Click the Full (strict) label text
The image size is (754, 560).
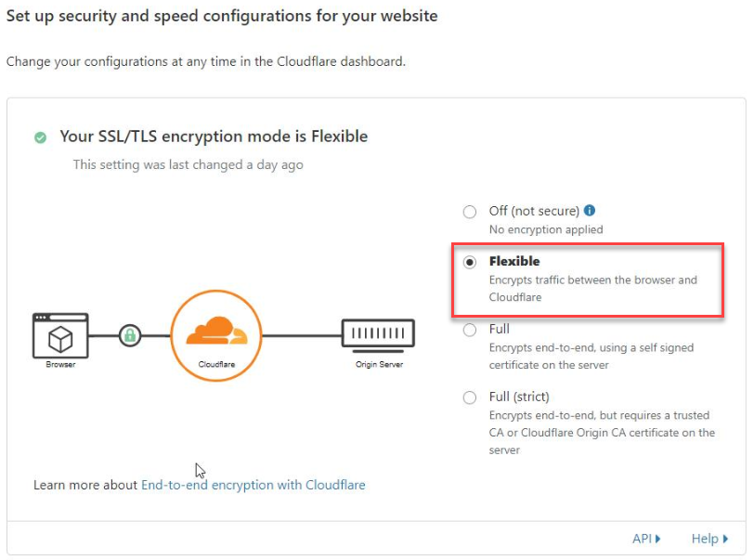click(519, 397)
